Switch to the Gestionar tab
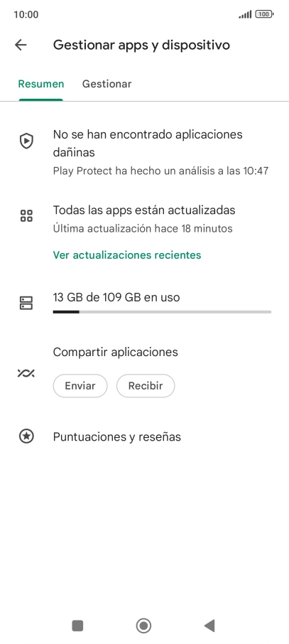The width and height of the screenshot is (289, 644). (107, 84)
